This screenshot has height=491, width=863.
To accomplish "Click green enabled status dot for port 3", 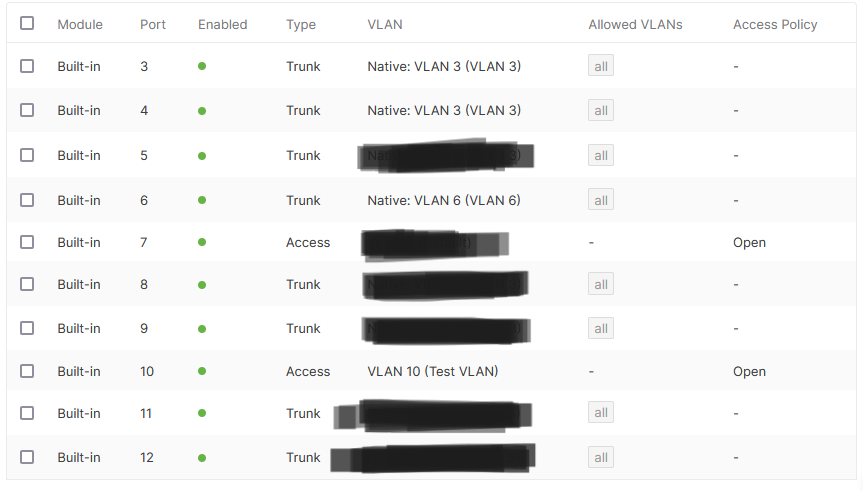I will pyautogui.click(x=202, y=66).
